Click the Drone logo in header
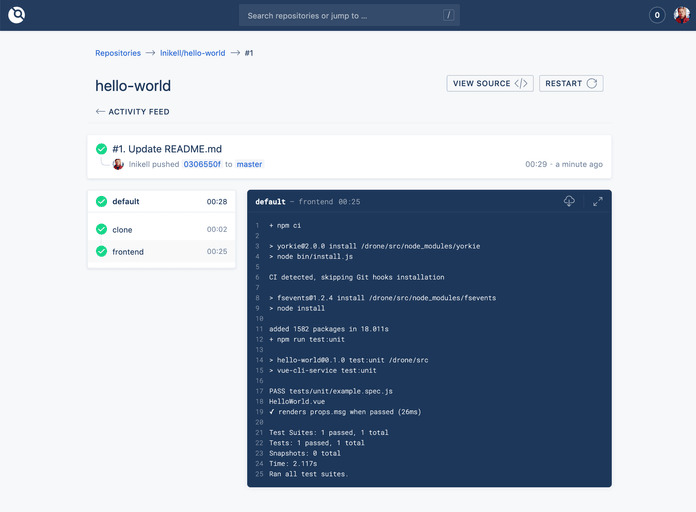The width and height of the screenshot is (696, 512). (x=16, y=15)
